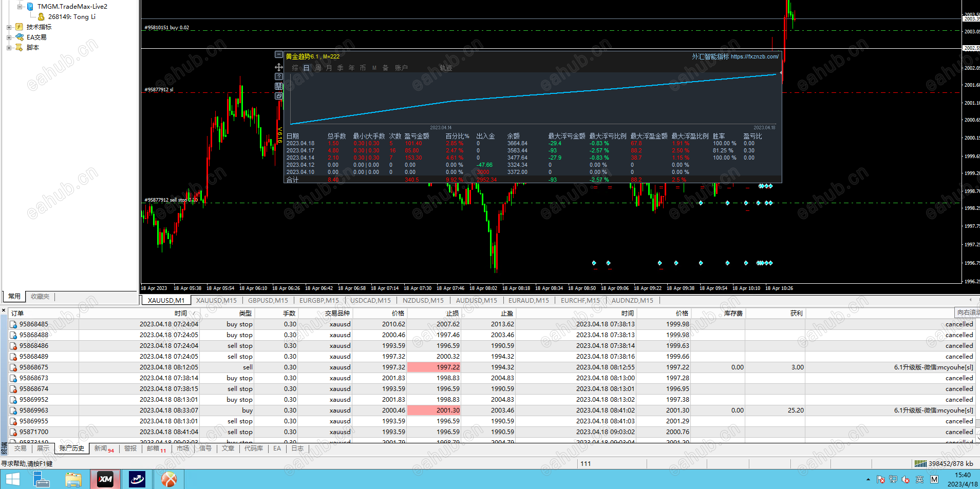Switch to the XM app on taskbar
The image size is (980, 489).
coord(105,480)
